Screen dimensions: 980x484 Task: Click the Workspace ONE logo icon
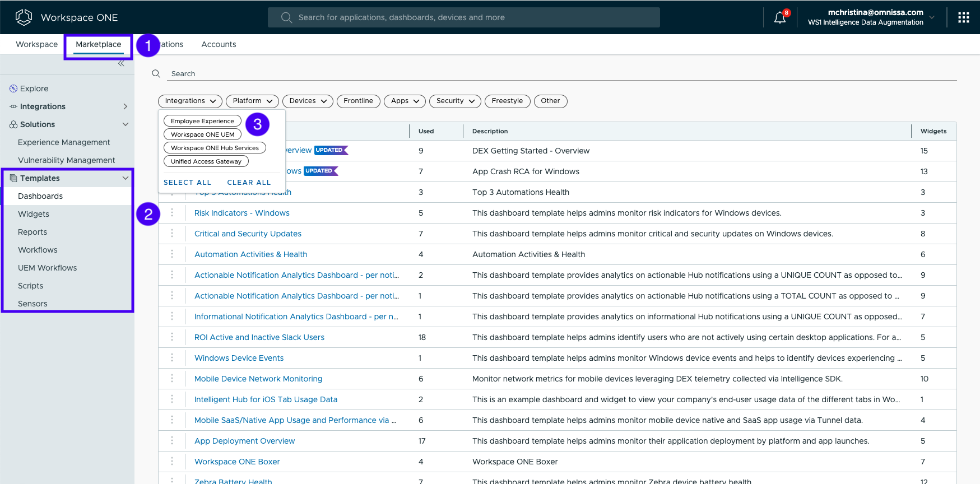coord(24,17)
